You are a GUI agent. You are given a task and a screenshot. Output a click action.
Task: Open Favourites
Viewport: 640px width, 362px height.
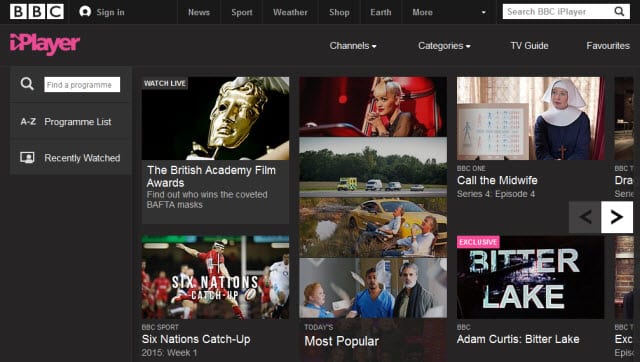click(x=608, y=46)
